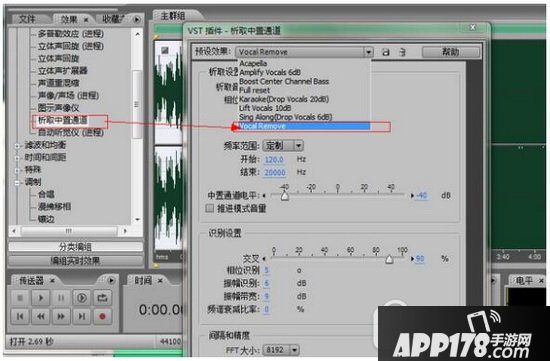Pause playback in the transport panel
Image resolution: width=550 pixels, height=361 pixels.
[x=61, y=298]
